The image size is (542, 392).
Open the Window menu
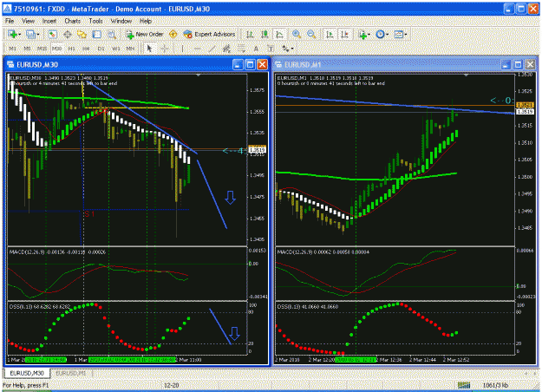(x=121, y=21)
